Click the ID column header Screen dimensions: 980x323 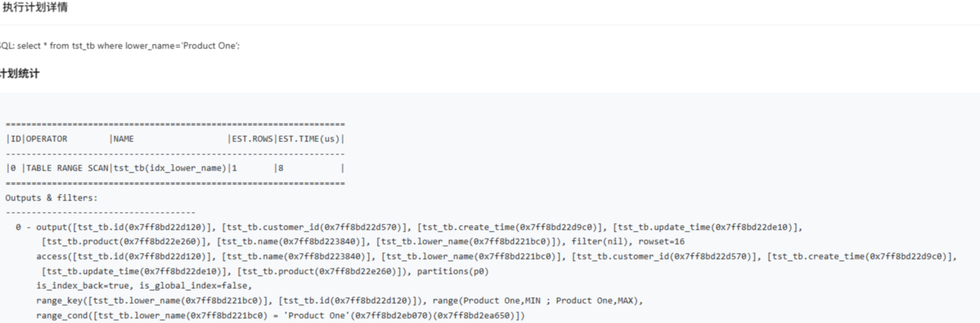[16, 138]
